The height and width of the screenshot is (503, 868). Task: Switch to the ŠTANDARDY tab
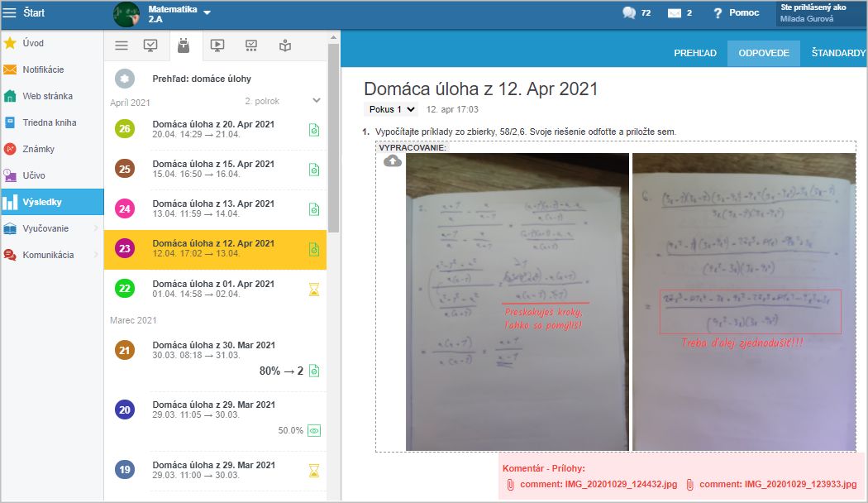(x=837, y=53)
